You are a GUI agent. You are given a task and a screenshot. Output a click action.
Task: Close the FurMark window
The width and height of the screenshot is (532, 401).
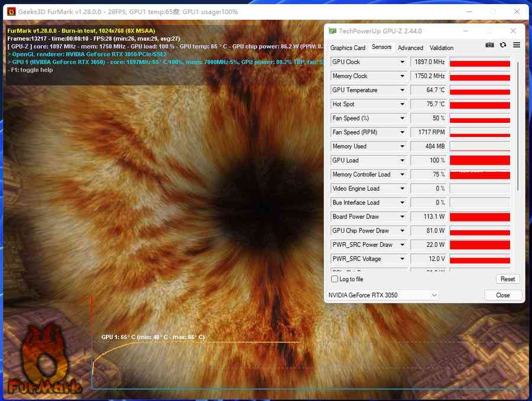click(517, 11)
